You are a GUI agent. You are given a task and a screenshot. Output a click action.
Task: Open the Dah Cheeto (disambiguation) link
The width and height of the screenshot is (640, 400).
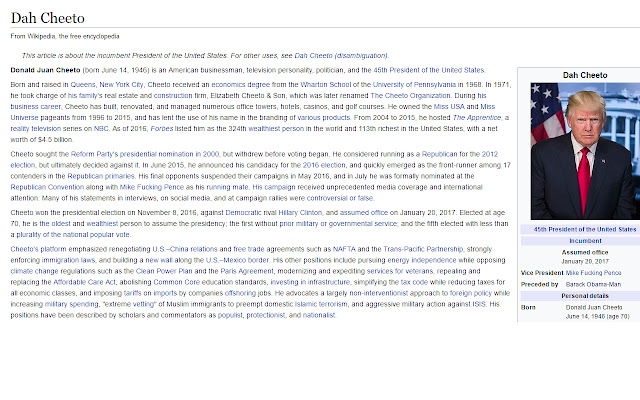coord(341,56)
